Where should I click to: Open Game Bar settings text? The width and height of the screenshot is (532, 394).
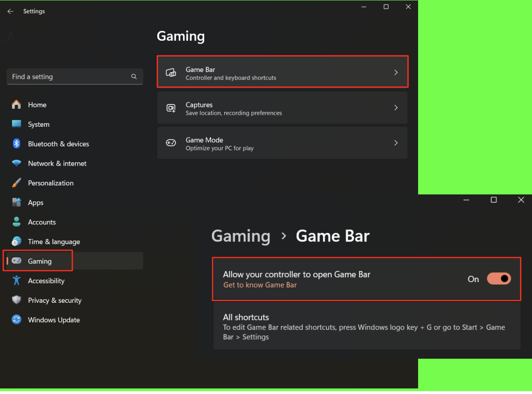(x=200, y=69)
